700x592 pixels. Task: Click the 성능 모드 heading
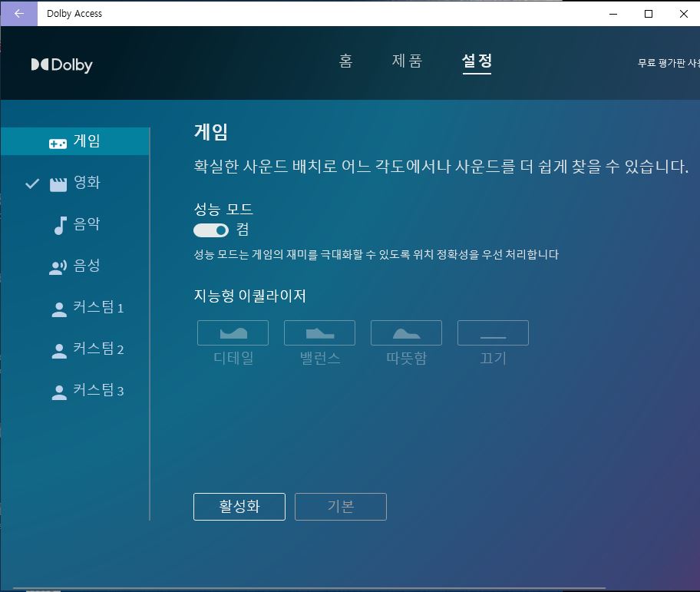[223, 210]
